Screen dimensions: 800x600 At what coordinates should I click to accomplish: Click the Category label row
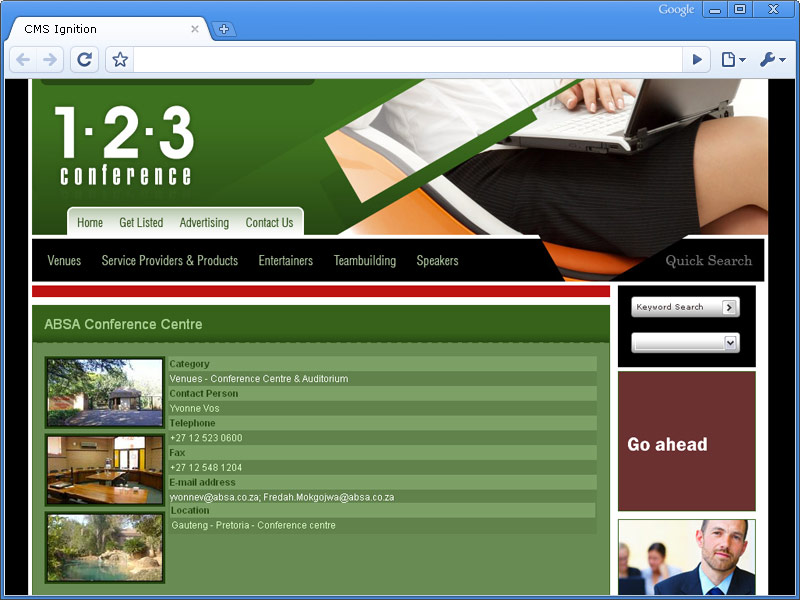tap(382, 364)
